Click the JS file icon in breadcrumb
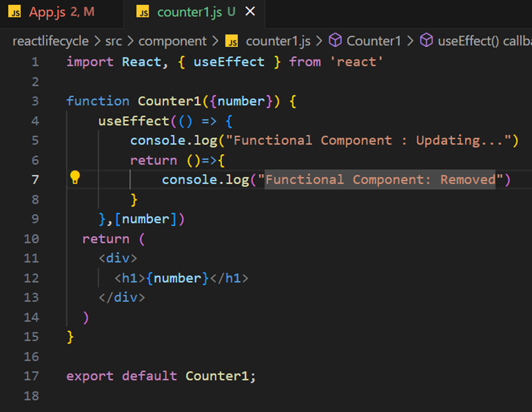 pyautogui.click(x=232, y=41)
